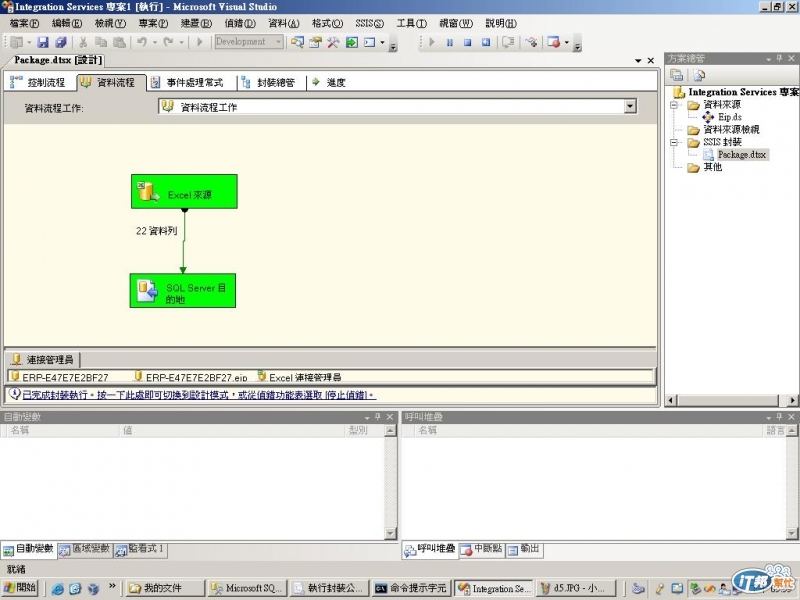
Task: Click the Breakpoints window toolbar icon
Action: click(554, 42)
